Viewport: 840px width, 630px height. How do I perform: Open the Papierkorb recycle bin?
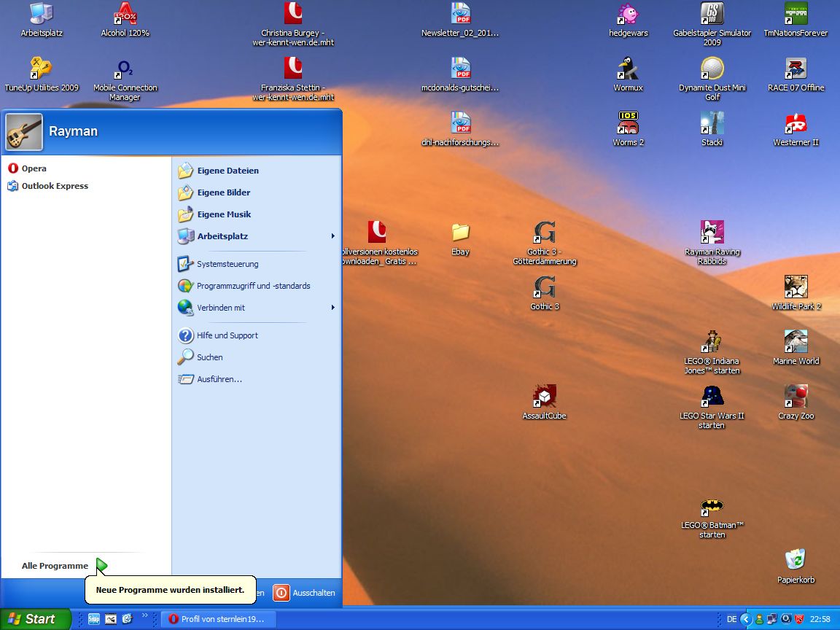pyautogui.click(x=796, y=567)
